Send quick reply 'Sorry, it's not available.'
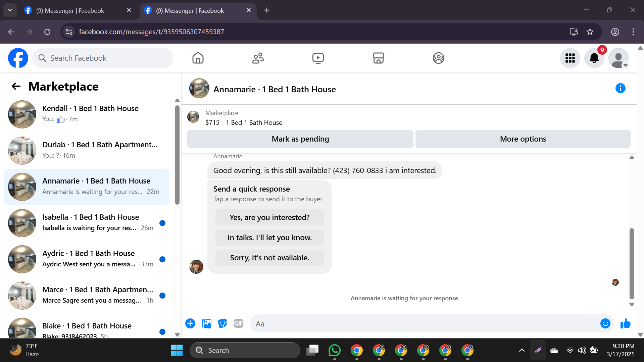This screenshot has height=362, width=644. (269, 258)
